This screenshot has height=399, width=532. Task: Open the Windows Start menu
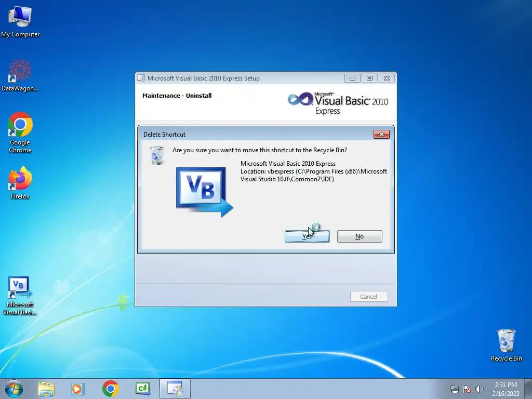click(x=14, y=389)
